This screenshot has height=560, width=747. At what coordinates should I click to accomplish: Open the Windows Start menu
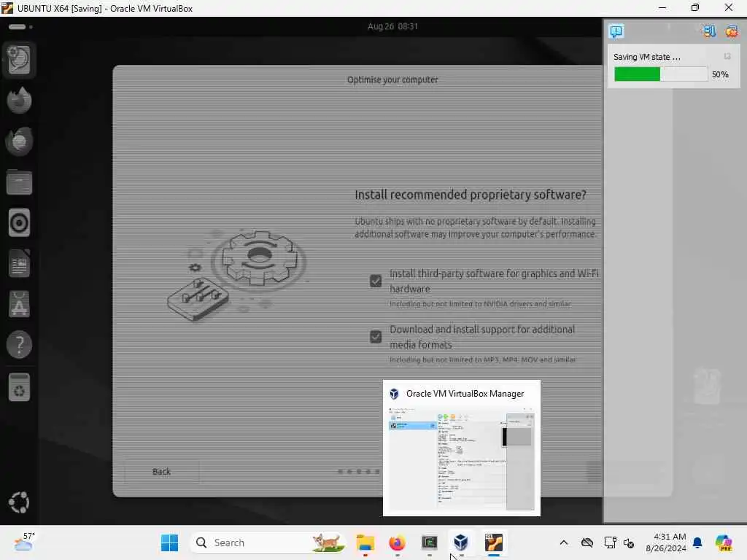[169, 542]
